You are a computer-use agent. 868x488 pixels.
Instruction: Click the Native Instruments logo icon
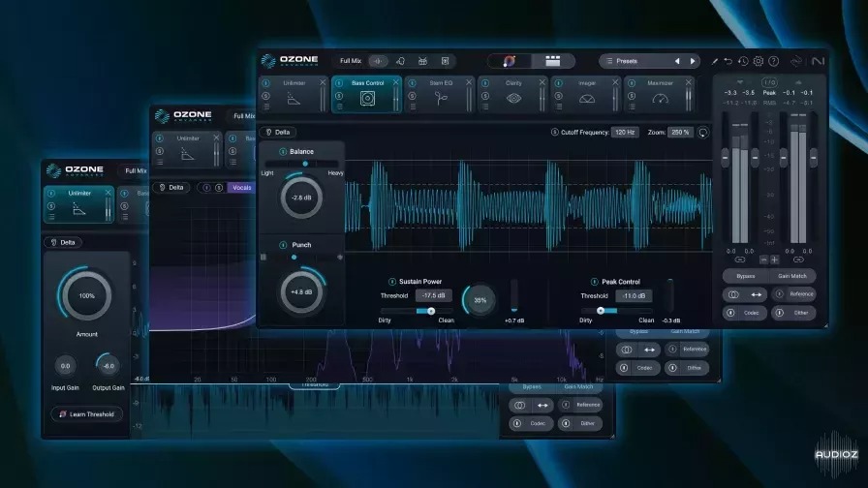click(819, 61)
